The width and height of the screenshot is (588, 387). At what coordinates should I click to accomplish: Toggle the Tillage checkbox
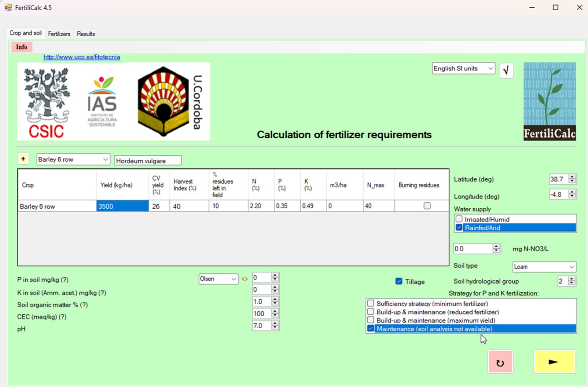click(399, 281)
